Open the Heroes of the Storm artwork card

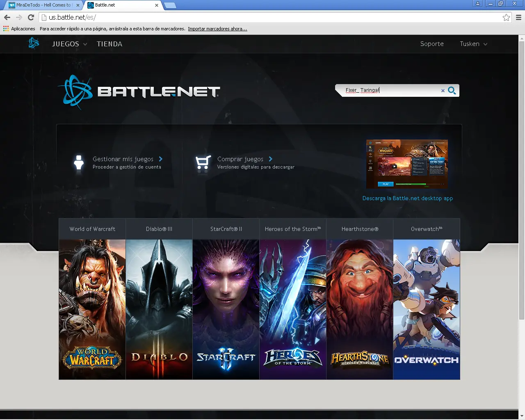(293, 310)
